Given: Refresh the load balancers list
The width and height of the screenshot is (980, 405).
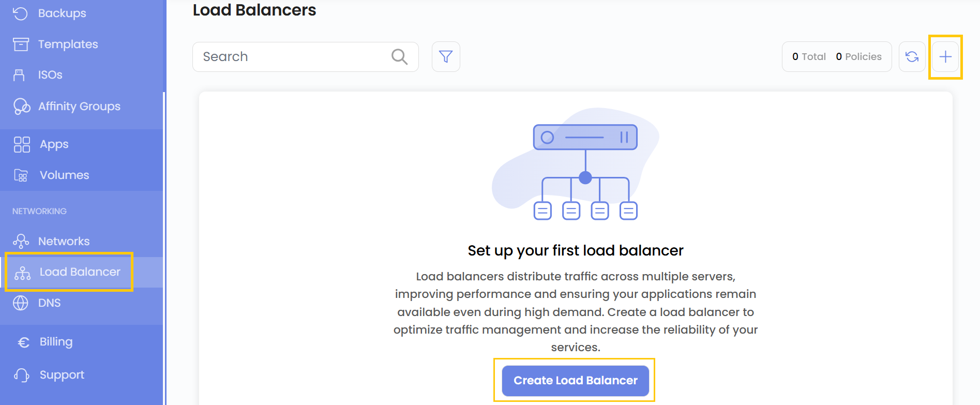Looking at the screenshot, I should click(912, 56).
